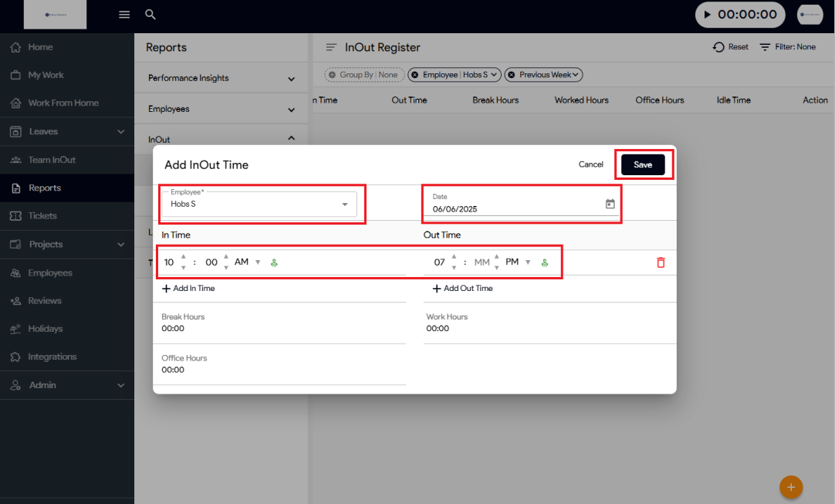Open the calendar date picker icon
This screenshot has height=504, width=835.
[x=610, y=205]
